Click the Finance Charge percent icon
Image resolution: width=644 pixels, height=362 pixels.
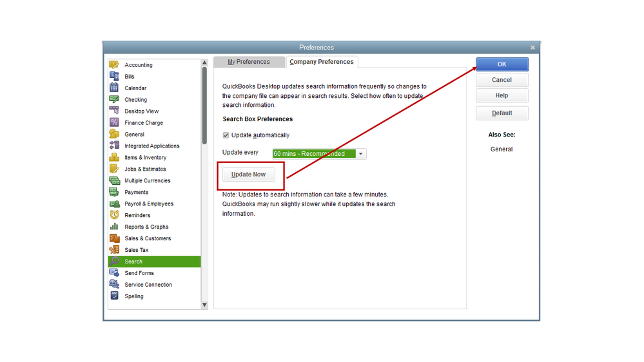point(114,122)
